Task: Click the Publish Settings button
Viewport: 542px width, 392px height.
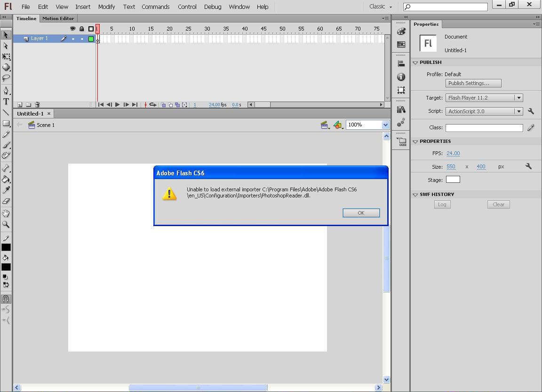Action: (473, 83)
